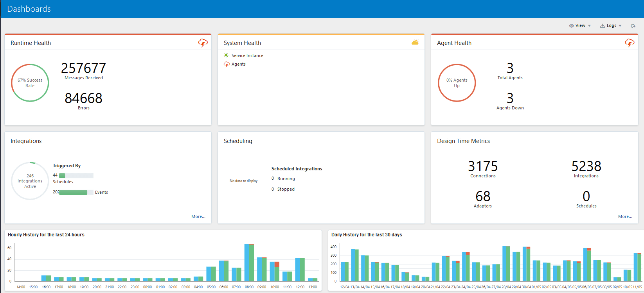The width and height of the screenshot is (644, 293).
Task: Click the Schedules triggered-by progress bar
Action: [76, 175]
